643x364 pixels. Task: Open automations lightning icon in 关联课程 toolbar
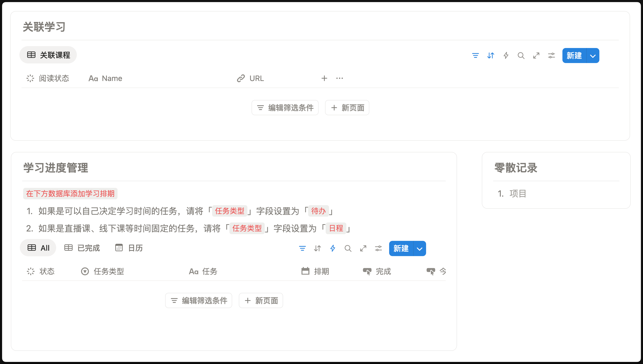point(506,56)
